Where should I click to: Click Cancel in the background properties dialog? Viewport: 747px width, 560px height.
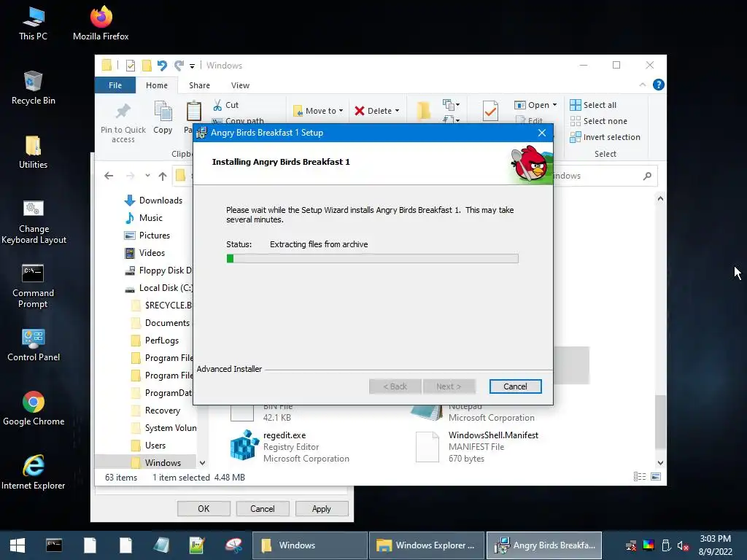(x=263, y=508)
